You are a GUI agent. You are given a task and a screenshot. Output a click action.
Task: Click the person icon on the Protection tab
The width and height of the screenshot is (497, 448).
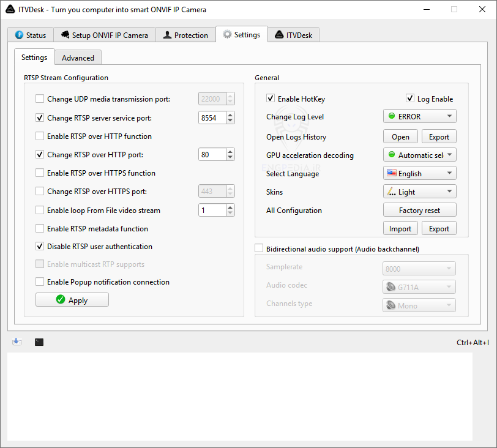pos(168,35)
